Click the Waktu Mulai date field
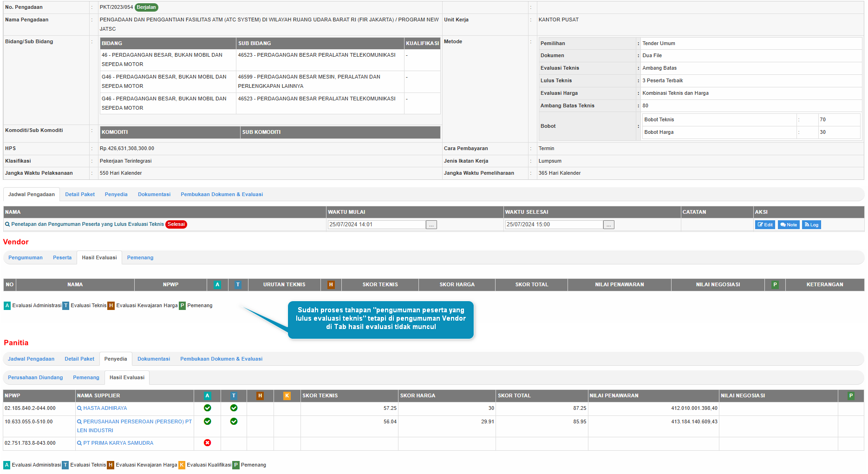This screenshot has height=474, width=868. (x=376, y=225)
